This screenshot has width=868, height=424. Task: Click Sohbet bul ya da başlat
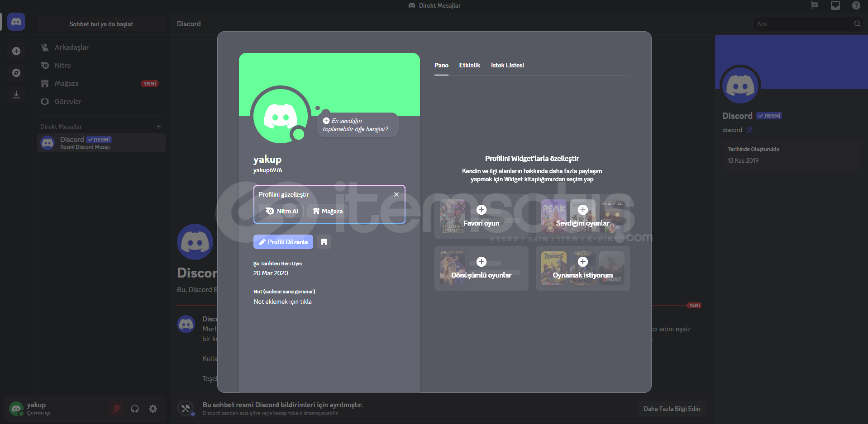pos(101,24)
